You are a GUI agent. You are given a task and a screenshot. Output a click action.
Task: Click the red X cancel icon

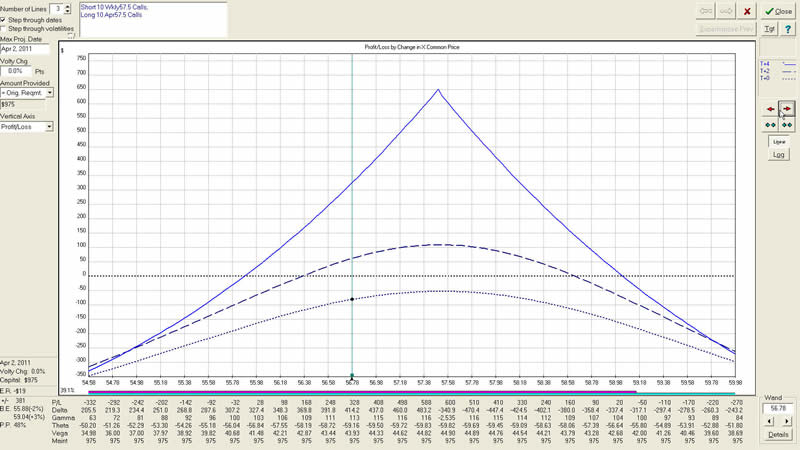[x=745, y=11]
